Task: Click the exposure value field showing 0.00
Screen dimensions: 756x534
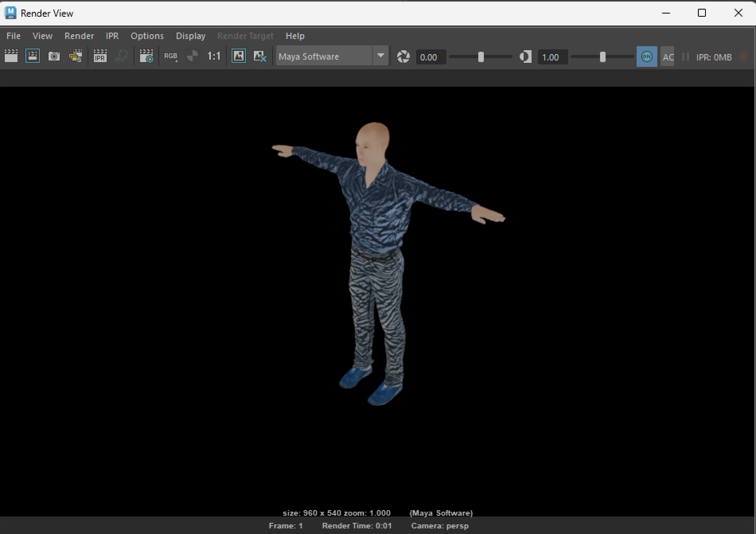Action: pyautogui.click(x=431, y=57)
